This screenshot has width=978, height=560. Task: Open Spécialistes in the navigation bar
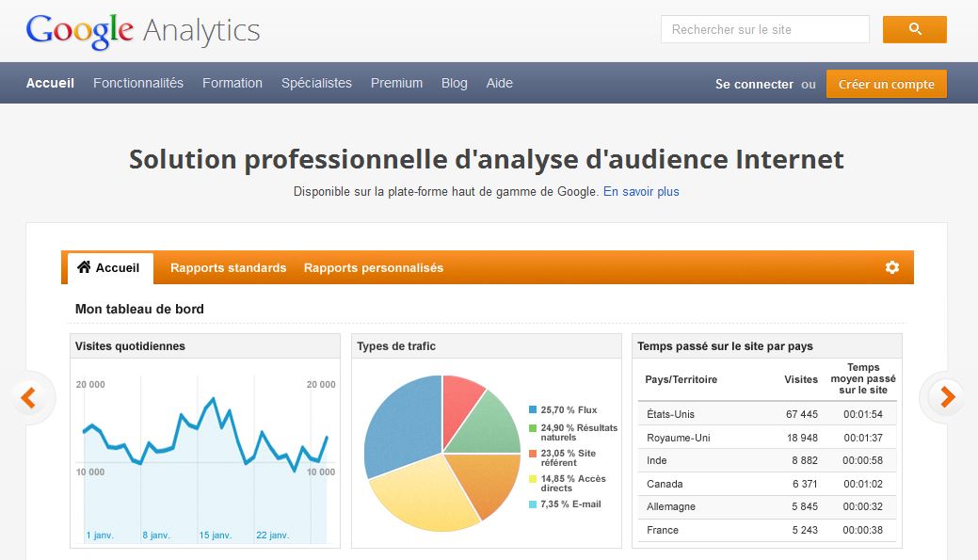(x=316, y=83)
